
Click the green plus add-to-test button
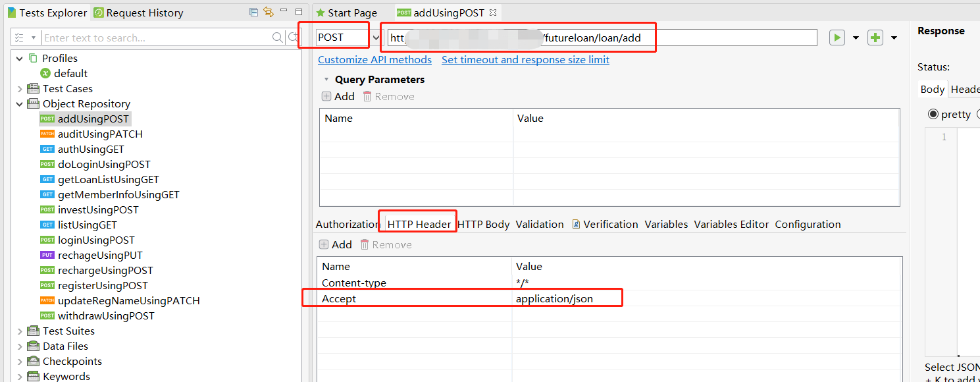coord(875,38)
